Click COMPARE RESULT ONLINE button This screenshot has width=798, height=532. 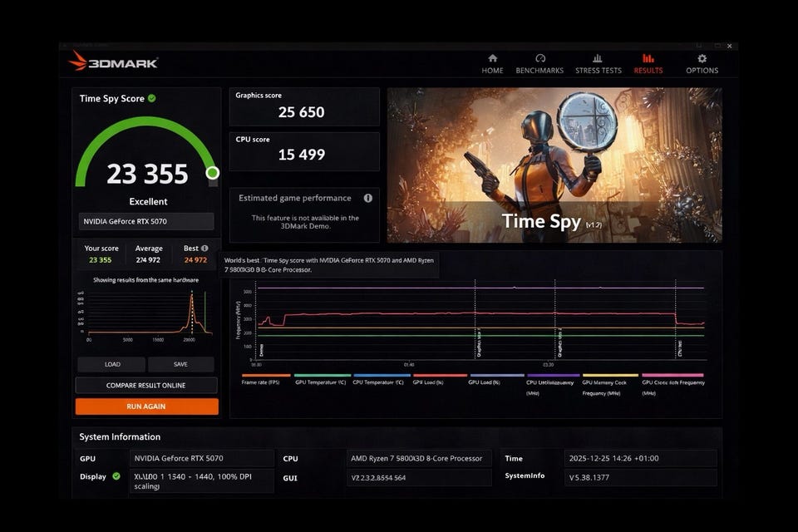point(146,386)
